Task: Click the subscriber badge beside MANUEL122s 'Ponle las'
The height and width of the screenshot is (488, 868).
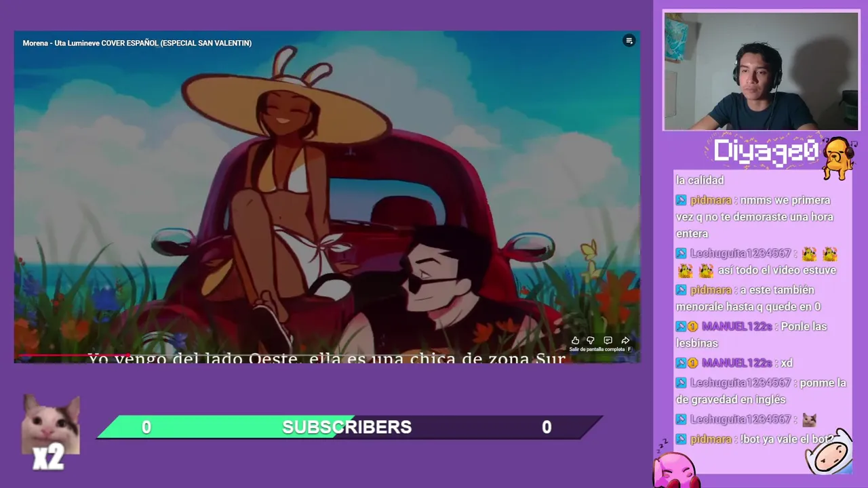Action: pos(693,327)
